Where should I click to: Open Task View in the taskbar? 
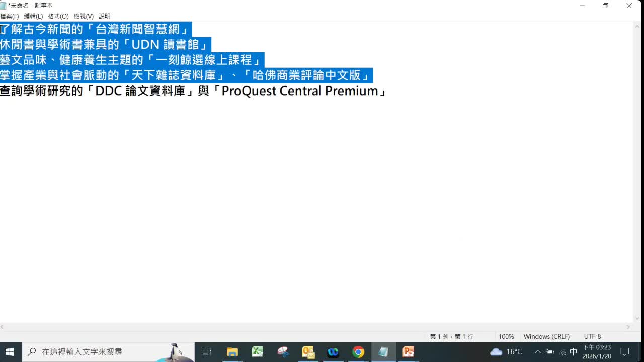[x=206, y=351]
